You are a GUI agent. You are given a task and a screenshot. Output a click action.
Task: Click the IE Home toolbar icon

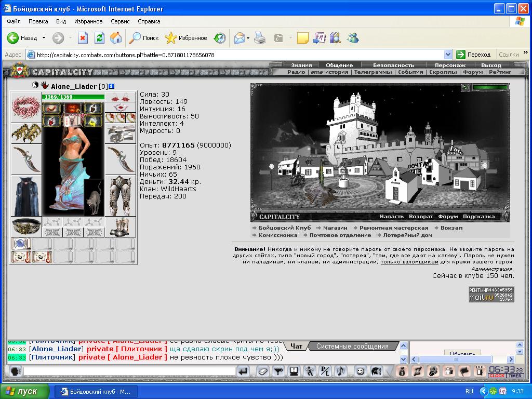pyautogui.click(x=116, y=37)
